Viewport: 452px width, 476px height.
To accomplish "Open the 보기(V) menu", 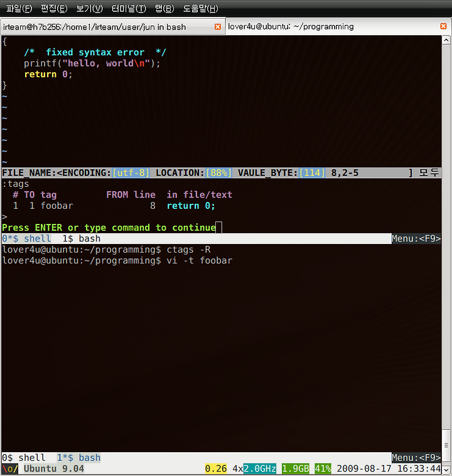I will (89, 9).
